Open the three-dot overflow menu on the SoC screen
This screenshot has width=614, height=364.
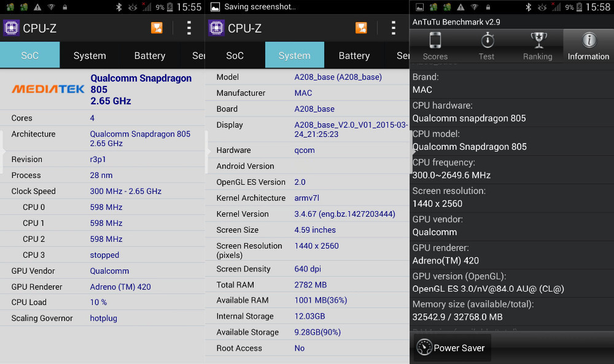pos(188,28)
